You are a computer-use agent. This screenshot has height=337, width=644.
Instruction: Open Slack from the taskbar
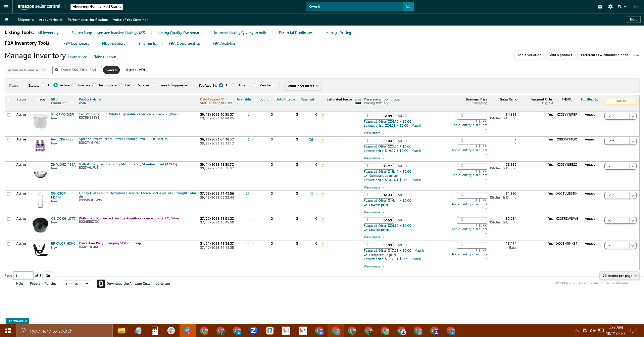[171, 331]
